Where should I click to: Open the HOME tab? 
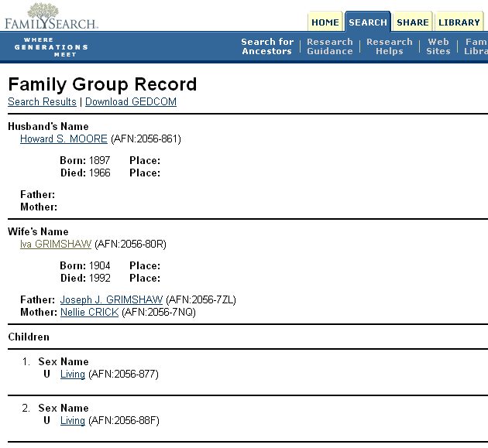[325, 22]
